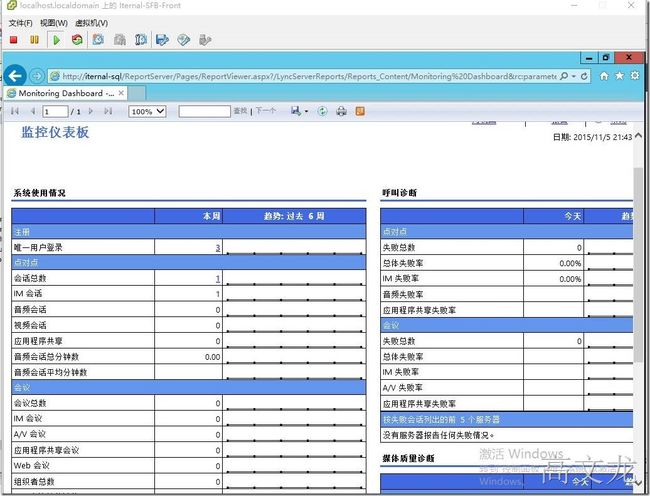The image size is (650, 496).
Task: Reset the virtual machine icon
Action: [77, 40]
